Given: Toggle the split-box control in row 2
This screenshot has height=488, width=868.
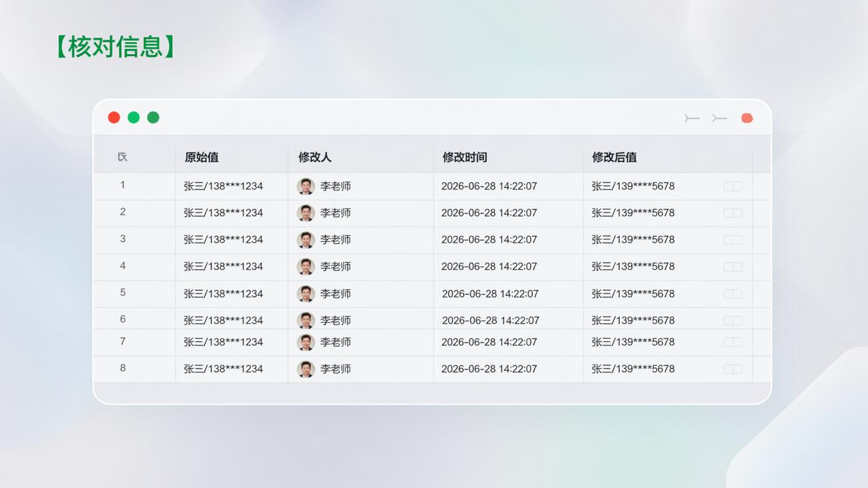Looking at the screenshot, I should (x=733, y=213).
